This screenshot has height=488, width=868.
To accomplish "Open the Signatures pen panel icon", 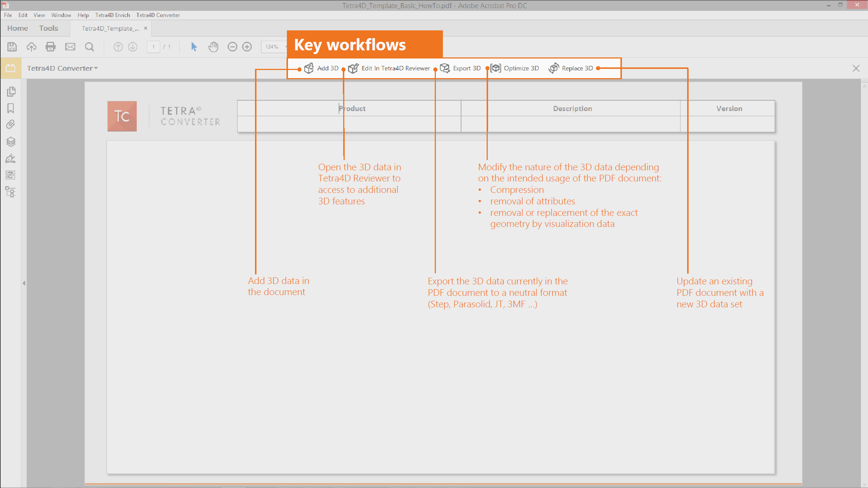I will 11,158.
